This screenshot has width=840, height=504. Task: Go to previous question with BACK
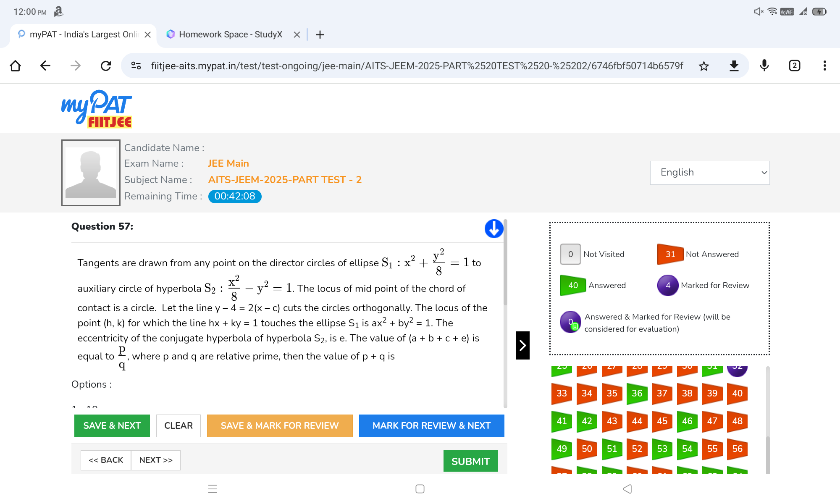[106, 460]
